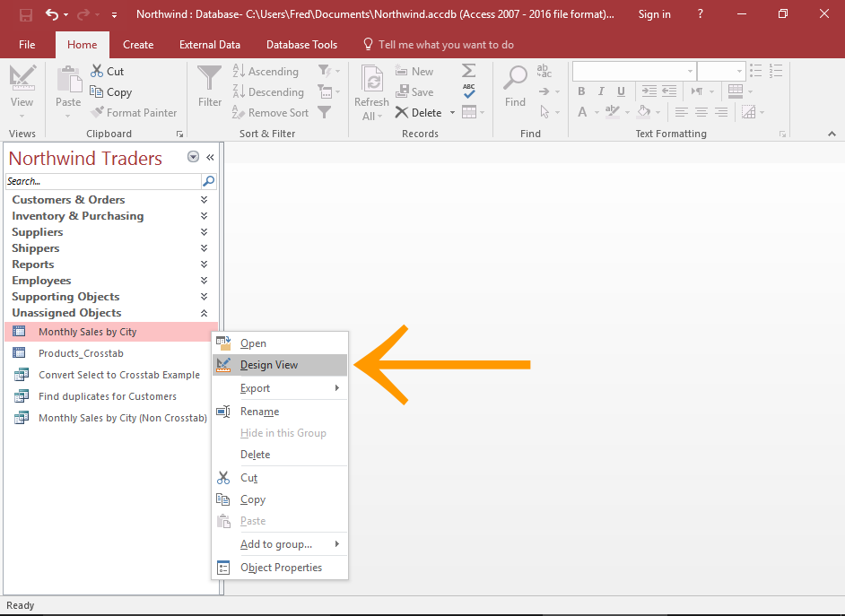This screenshot has width=845, height=616.
Task: Switch to the Create ribbon tab
Action: (138, 44)
